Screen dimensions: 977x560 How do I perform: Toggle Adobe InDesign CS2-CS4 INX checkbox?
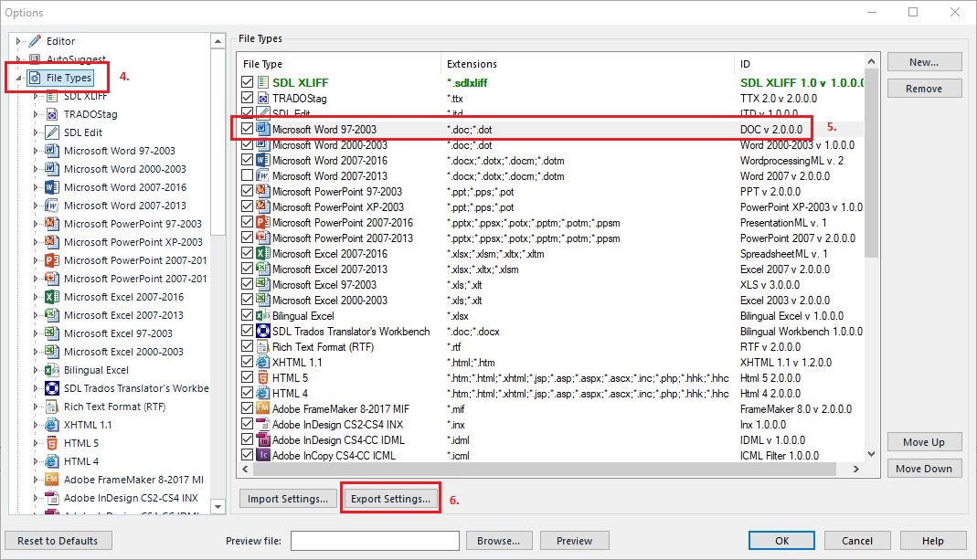(x=248, y=424)
